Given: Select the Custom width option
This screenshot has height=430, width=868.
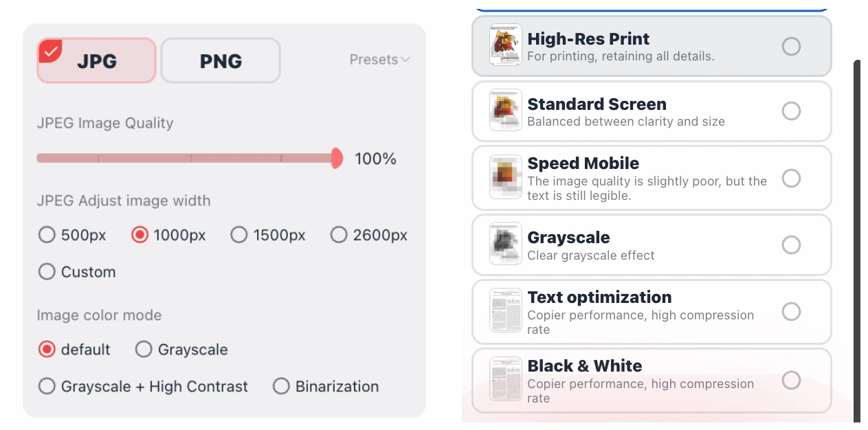Looking at the screenshot, I should coord(47,271).
